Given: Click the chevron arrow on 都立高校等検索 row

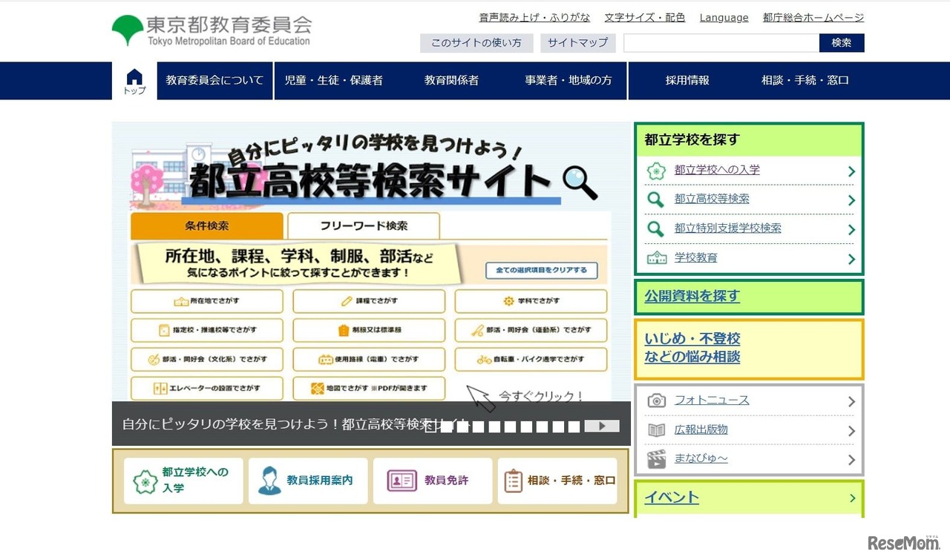Looking at the screenshot, I should [x=851, y=200].
